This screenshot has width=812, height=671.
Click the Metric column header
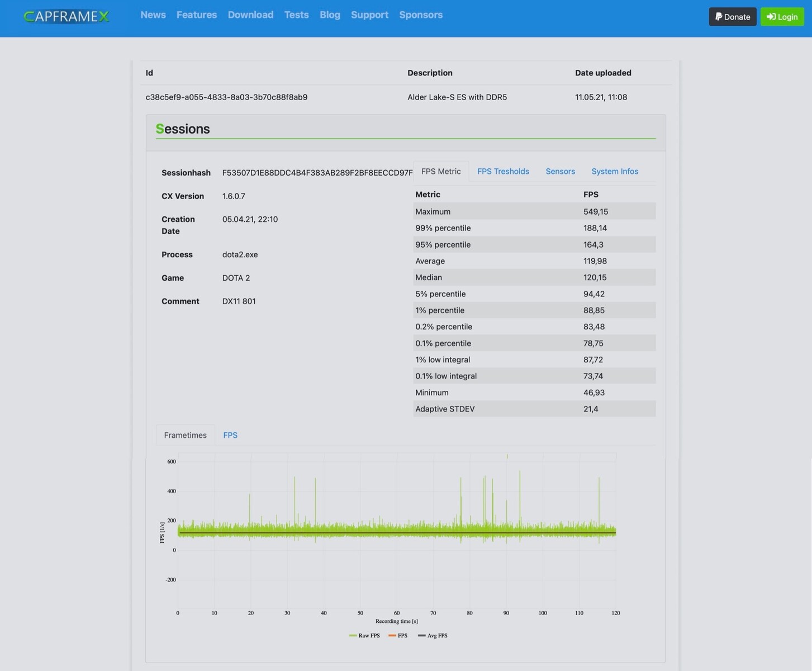point(428,195)
